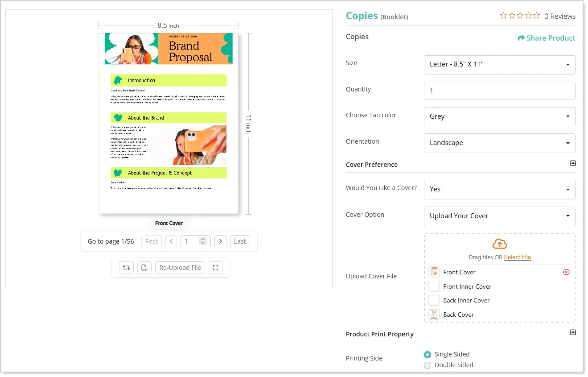Collapse the Product Print Property section
The width and height of the screenshot is (588, 377).
pos(573,332)
